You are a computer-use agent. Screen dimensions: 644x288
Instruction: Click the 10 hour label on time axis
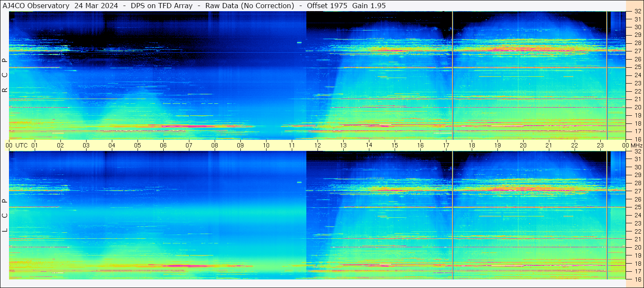coord(266,145)
